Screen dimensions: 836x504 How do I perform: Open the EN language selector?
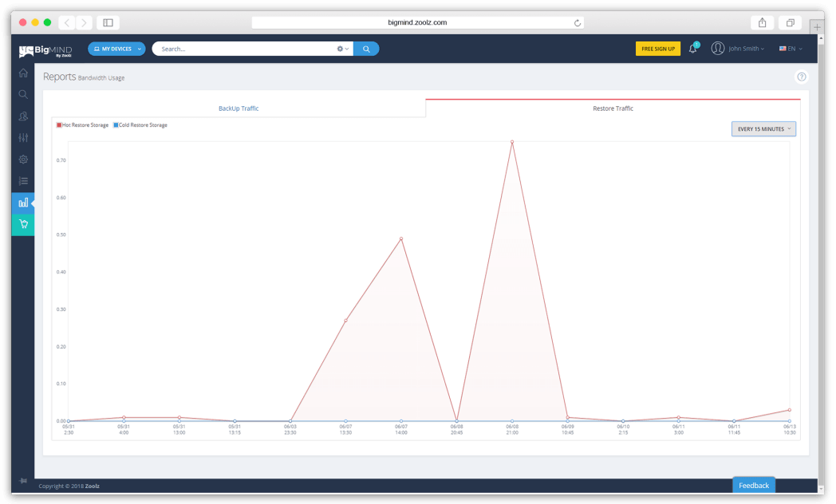pyautogui.click(x=790, y=49)
